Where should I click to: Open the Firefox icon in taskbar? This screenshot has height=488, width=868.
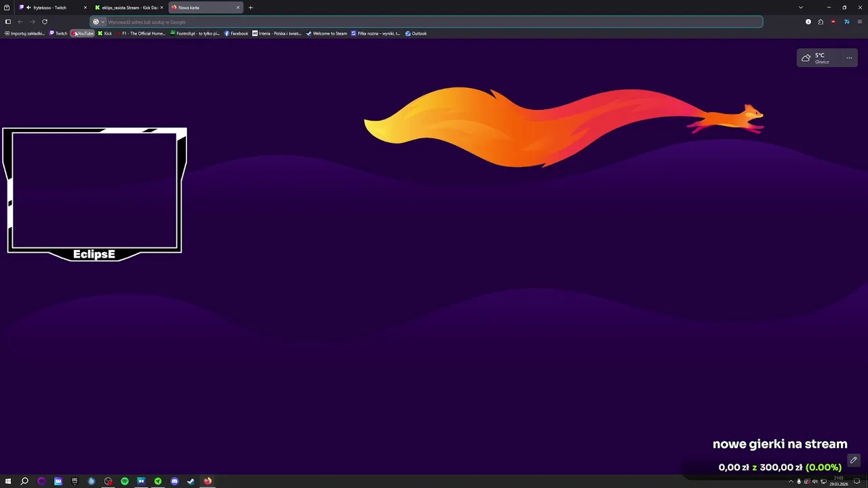point(208,481)
